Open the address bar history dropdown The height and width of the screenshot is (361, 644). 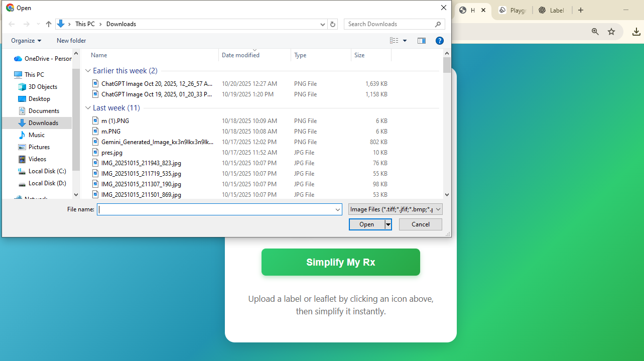tap(323, 24)
